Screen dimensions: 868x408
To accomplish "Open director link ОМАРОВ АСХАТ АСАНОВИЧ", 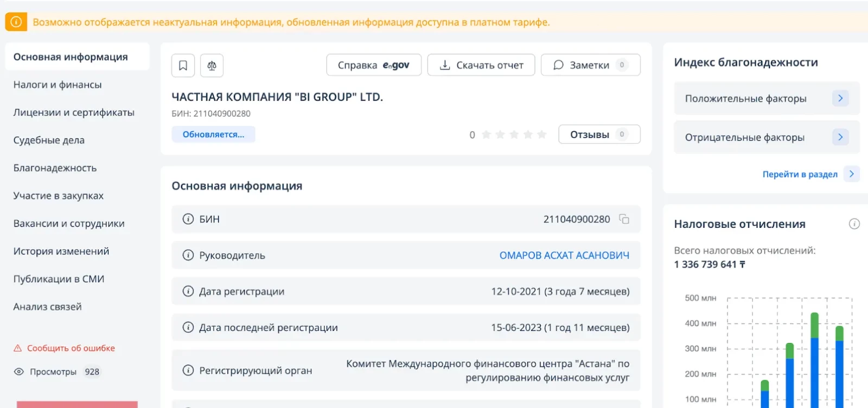I will tap(564, 256).
